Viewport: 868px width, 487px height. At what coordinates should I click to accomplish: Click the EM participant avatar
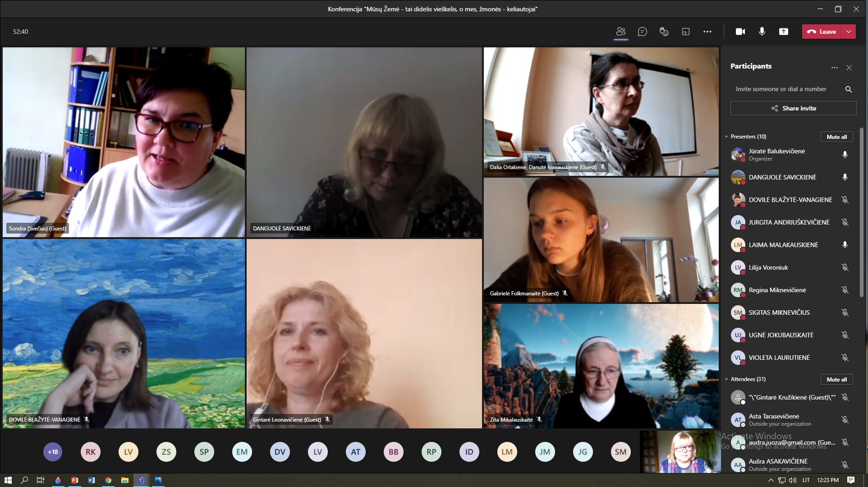[x=242, y=452]
